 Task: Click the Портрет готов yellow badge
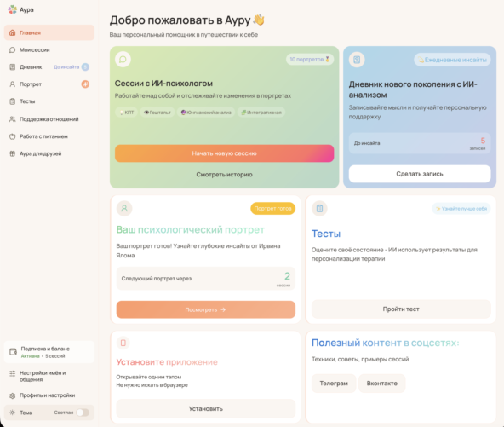pyautogui.click(x=273, y=209)
